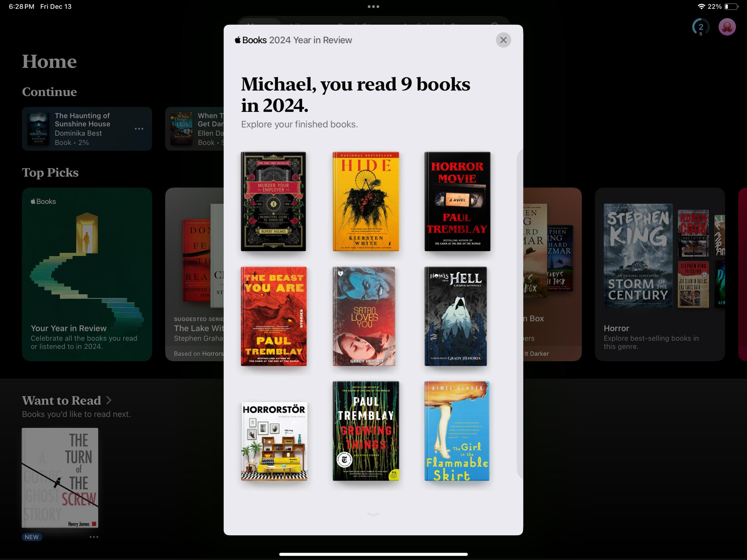This screenshot has width=747, height=560.
Task: Open Horror genre top pick card
Action: tap(660, 274)
